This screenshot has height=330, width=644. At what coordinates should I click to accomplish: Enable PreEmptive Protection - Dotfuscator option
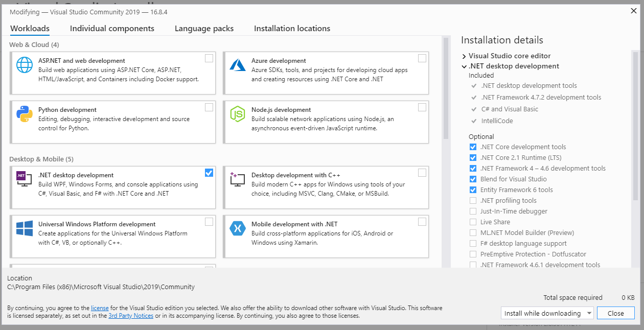[x=473, y=254]
